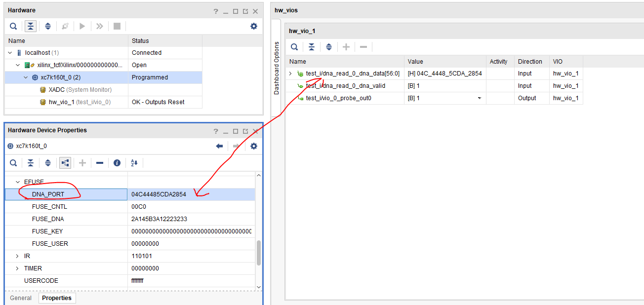This screenshot has width=644, height=305.
Task: Switch to the General tab
Action: pos(21,298)
